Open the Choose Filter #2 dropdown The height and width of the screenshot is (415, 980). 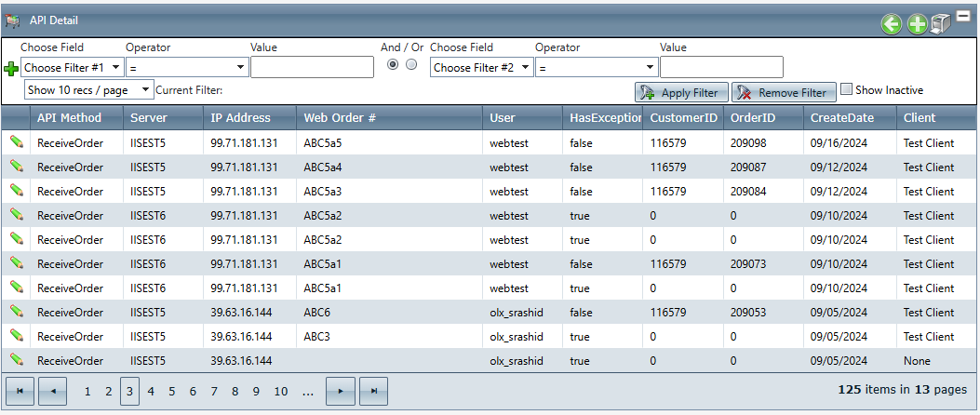pos(482,68)
